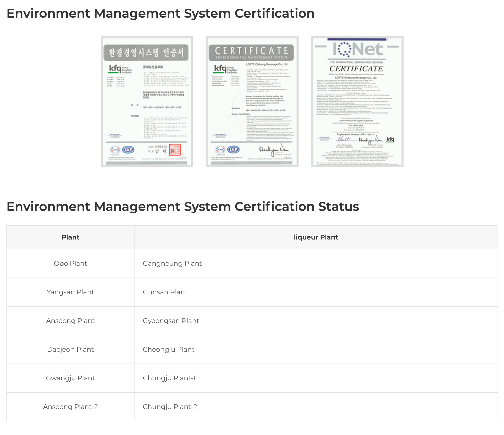Select the Chungju Plant-1 cell

[x=169, y=378]
